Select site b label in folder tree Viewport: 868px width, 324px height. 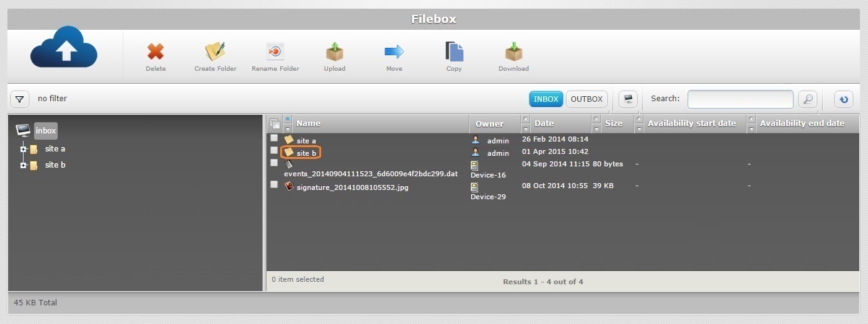pos(55,165)
